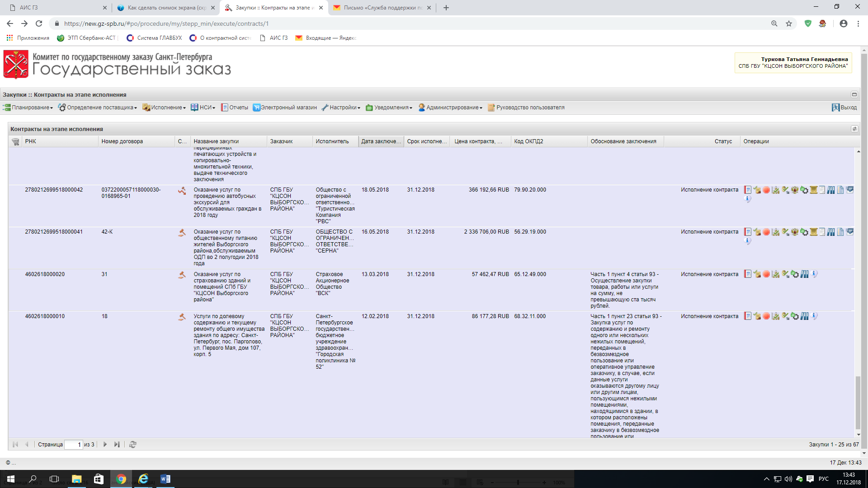This screenshot has width=868, height=488.
Task: Click the page number input field
Action: (73, 445)
